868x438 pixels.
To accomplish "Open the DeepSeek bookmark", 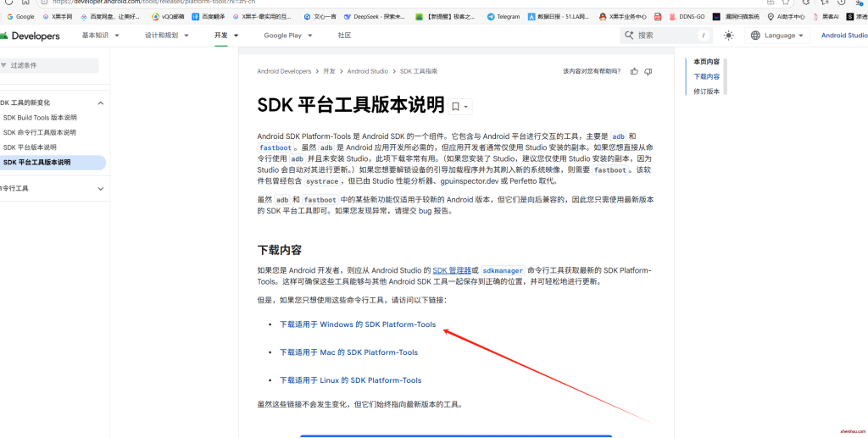I will pyautogui.click(x=375, y=17).
